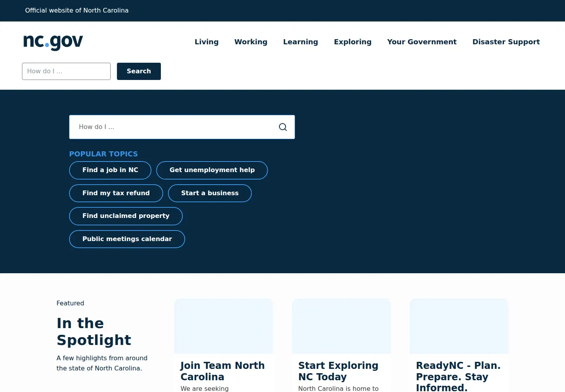Select "Public meetings calendar" topic
This screenshot has width=565, height=392.
pyautogui.click(x=127, y=239)
